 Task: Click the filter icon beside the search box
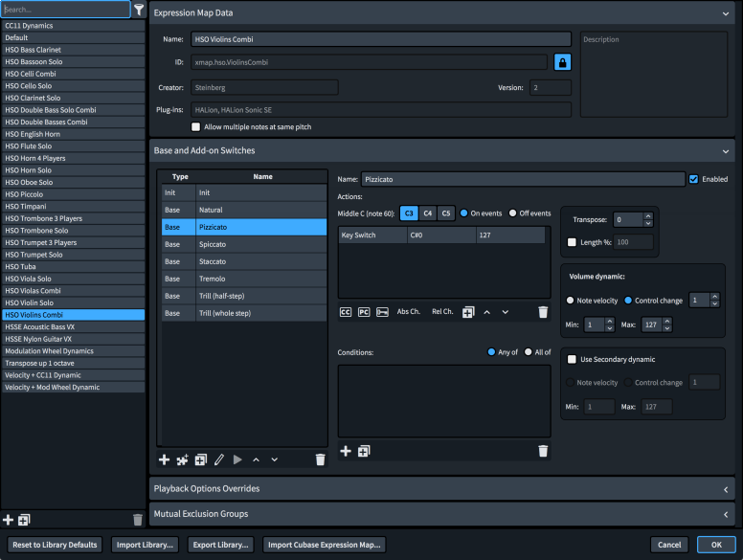coord(139,10)
